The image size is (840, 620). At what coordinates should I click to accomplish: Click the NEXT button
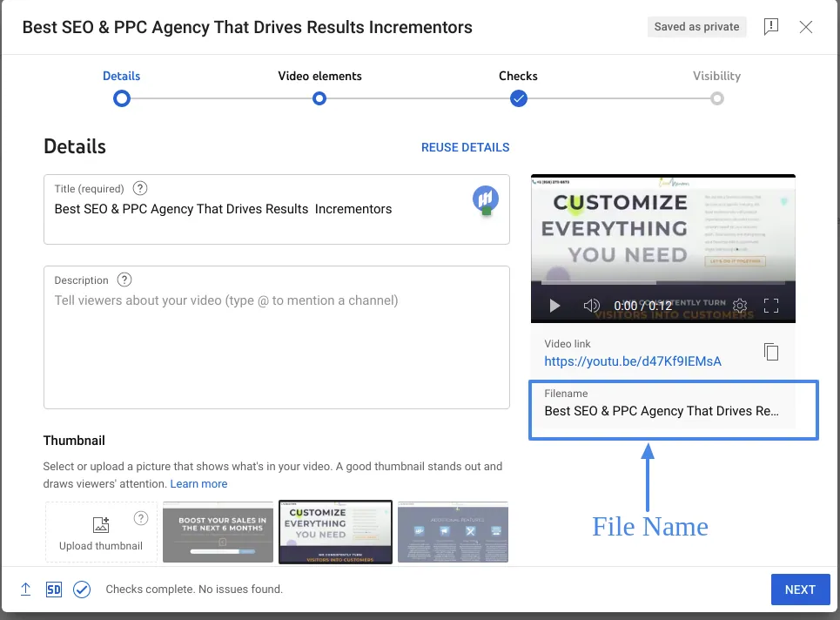pyautogui.click(x=800, y=590)
